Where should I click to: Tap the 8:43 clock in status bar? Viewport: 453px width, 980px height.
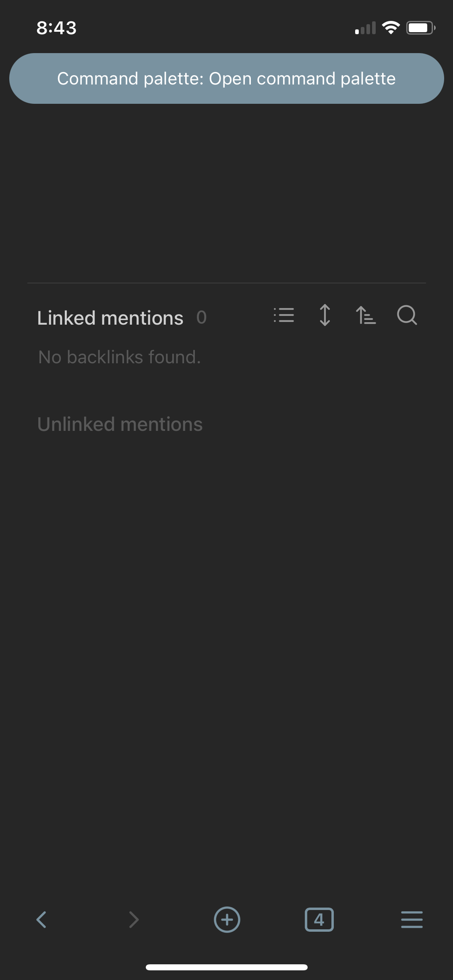(56, 28)
